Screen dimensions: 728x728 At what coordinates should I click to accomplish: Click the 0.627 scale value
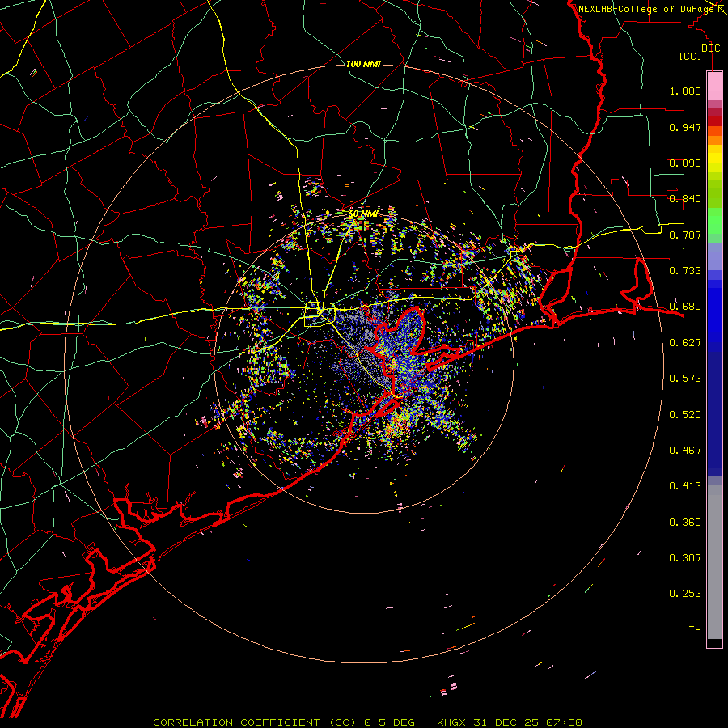(685, 343)
